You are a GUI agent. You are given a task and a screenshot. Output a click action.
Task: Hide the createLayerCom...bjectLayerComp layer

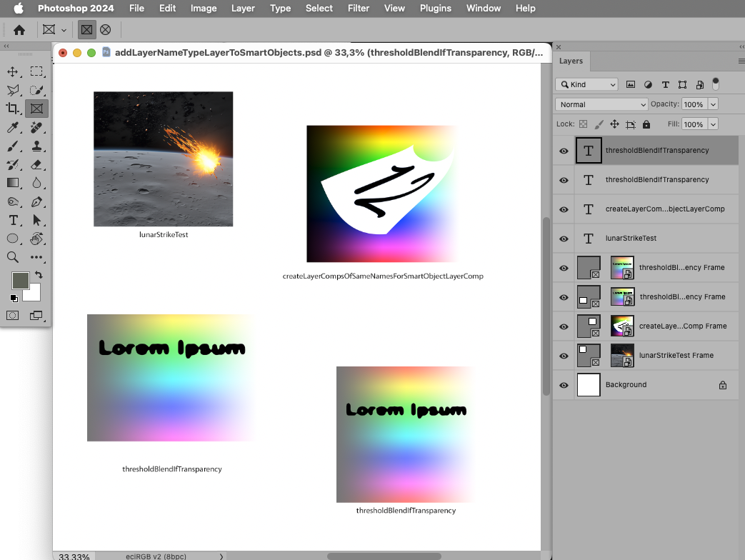564,209
